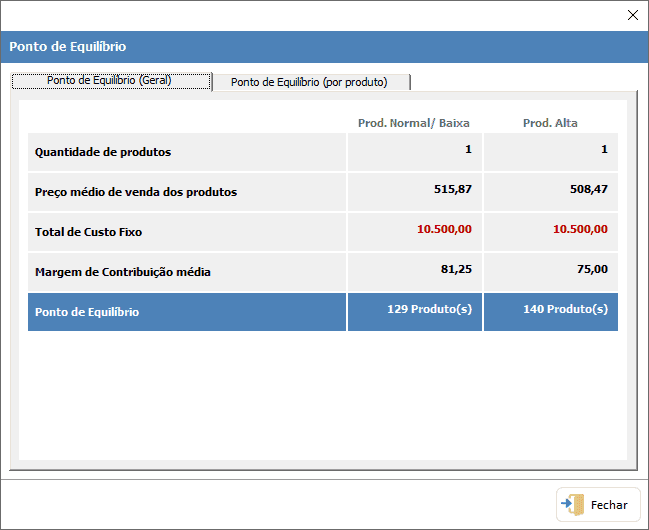Click the 140 Produto(s) break-even value

click(x=565, y=309)
